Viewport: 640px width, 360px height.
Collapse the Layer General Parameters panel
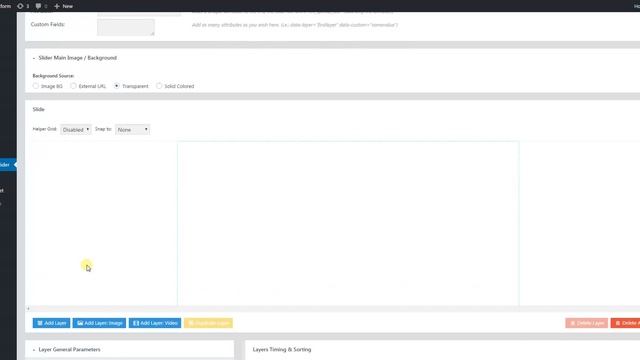[x=34, y=350]
